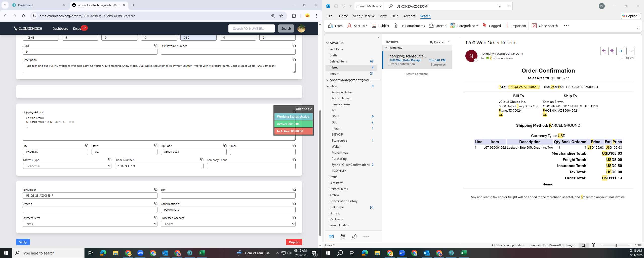The image size is (644, 258).
Task: Open the Categorized filter dropdown
Action: point(464,26)
